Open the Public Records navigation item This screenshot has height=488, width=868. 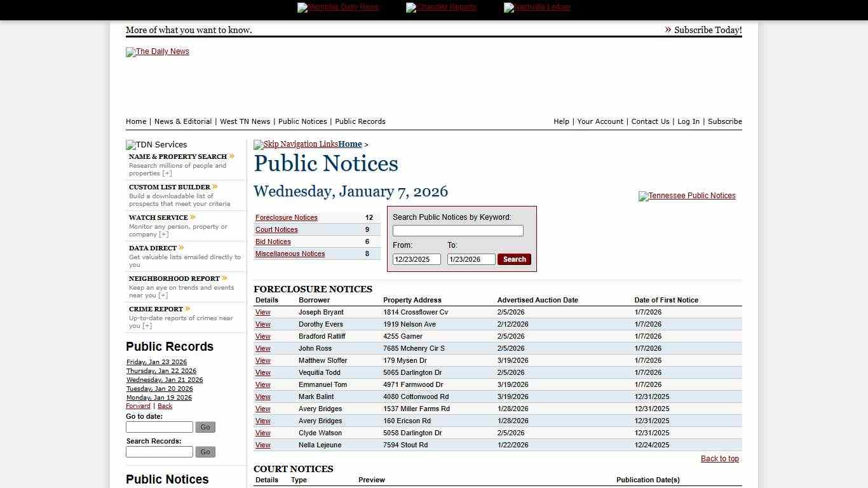360,121
